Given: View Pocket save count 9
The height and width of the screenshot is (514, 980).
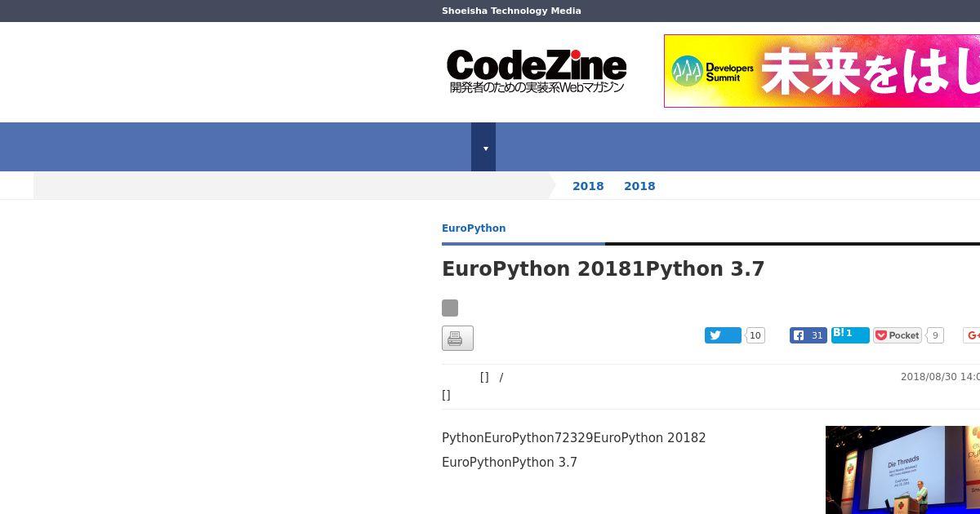Looking at the screenshot, I should 935,335.
